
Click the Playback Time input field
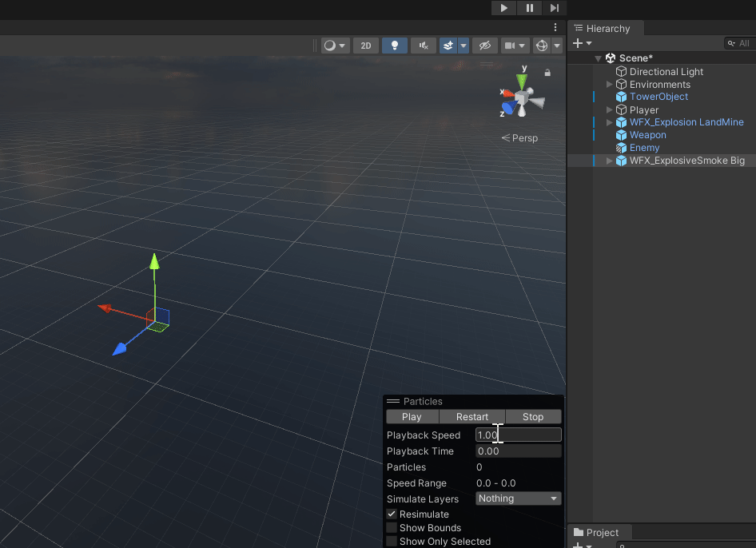519,451
